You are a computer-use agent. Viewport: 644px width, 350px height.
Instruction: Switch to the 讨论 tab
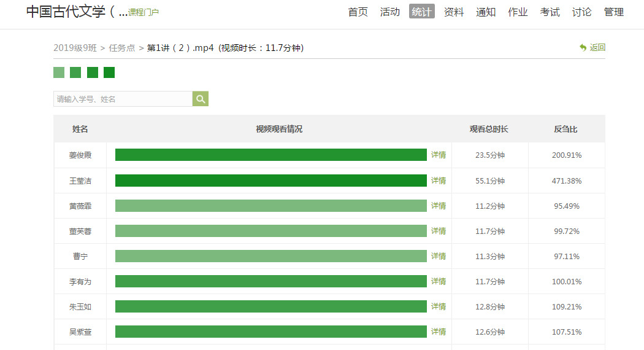pos(581,12)
